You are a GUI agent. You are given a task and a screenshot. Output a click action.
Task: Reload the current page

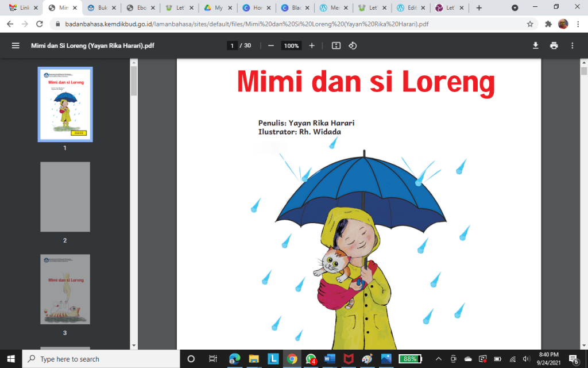pyautogui.click(x=40, y=24)
